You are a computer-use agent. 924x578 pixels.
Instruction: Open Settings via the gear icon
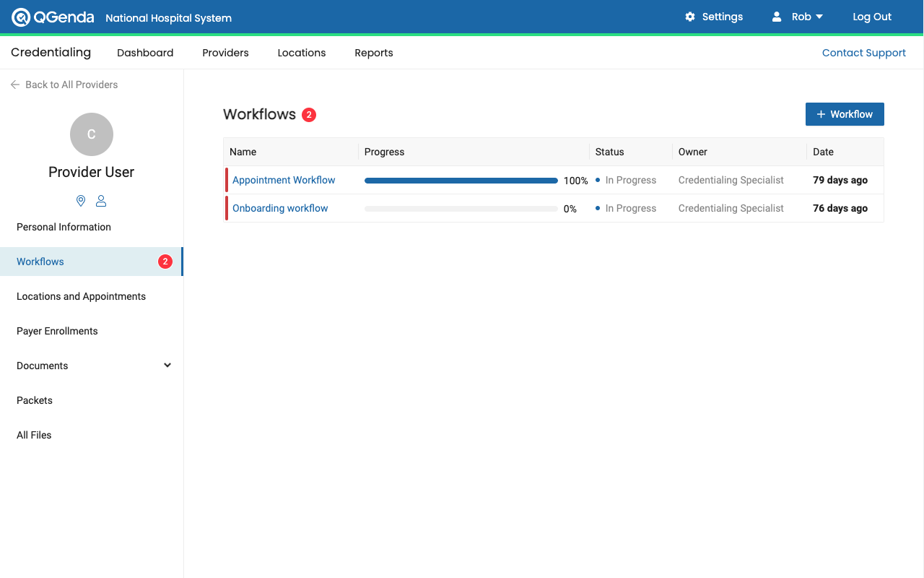[x=690, y=17]
